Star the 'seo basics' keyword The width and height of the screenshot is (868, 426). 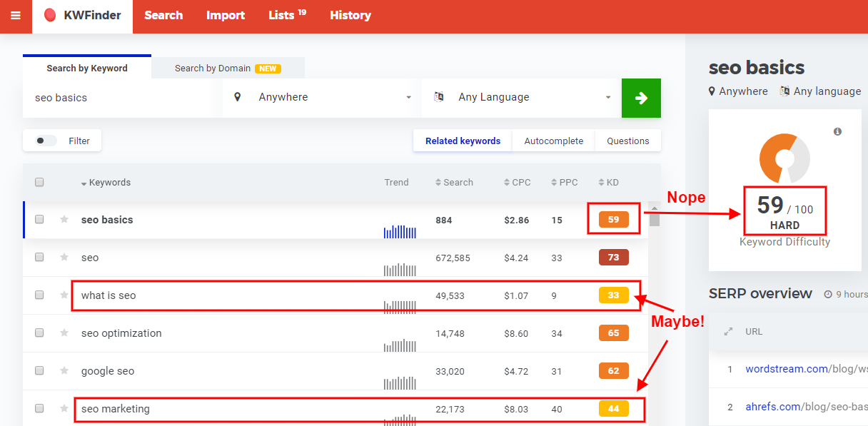tap(64, 220)
